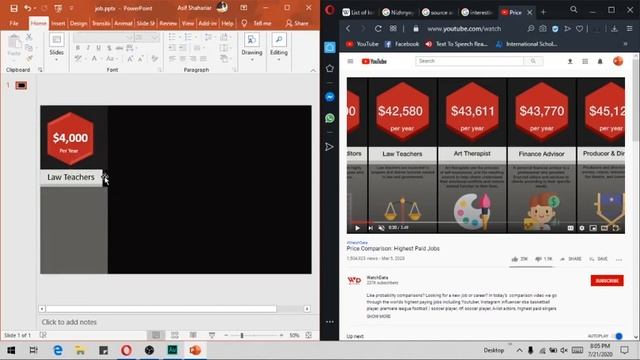Click the YouTube search field
Screen dimensions: 640x360
point(469,61)
